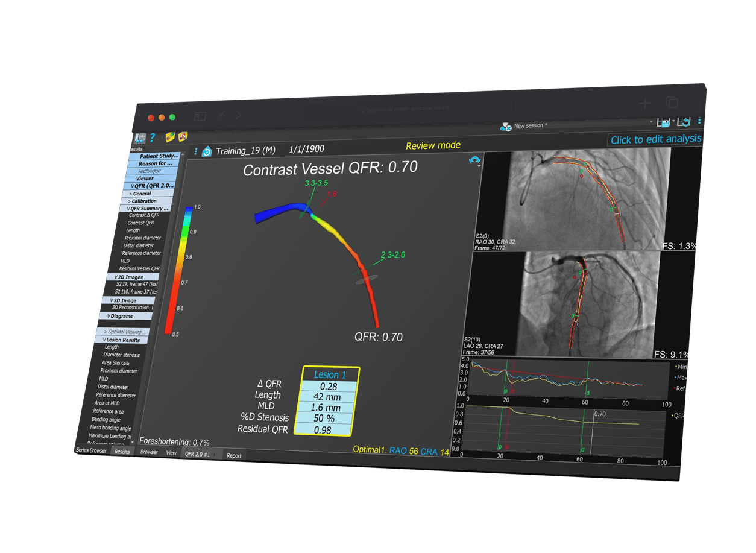
Task: Expand the General section in results tree
Action: (x=141, y=194)
